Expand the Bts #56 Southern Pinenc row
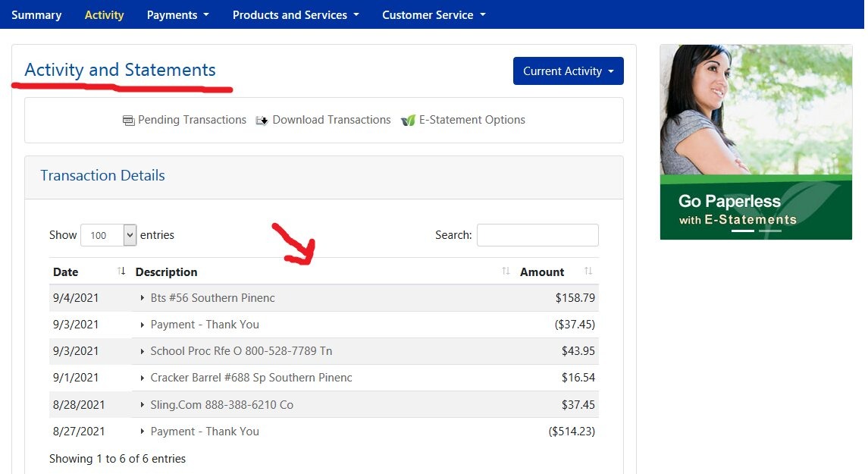The width and height of the screenshot is (868, 474). 143,298
